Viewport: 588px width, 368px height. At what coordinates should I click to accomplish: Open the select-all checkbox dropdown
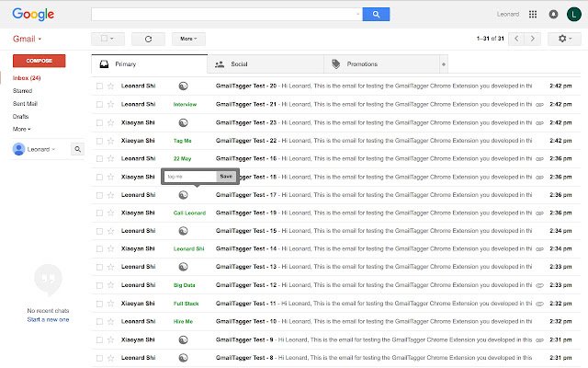tap(107, 39)
